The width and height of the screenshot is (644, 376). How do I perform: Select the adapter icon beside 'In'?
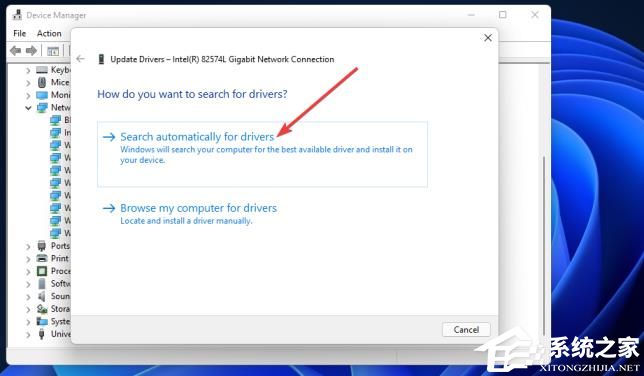click(55, 133)
